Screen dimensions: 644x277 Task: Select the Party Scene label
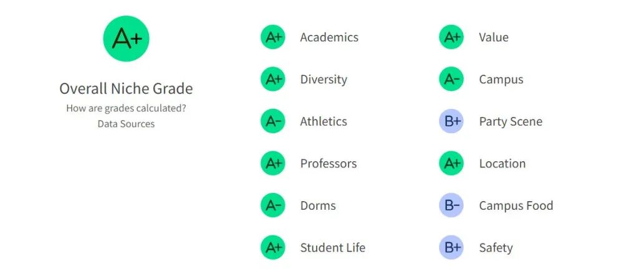click(511, 121)
